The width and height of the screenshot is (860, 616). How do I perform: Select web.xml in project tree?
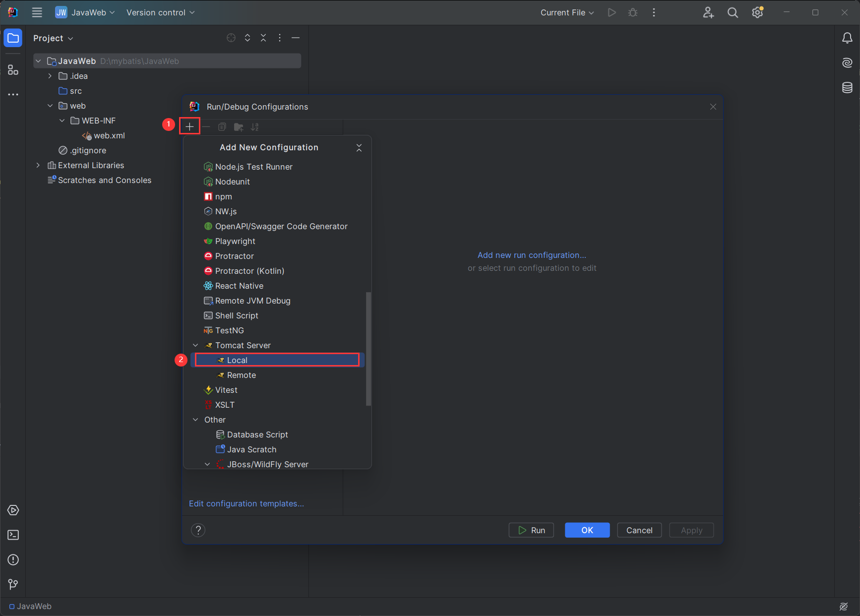(x=109, y=136)
